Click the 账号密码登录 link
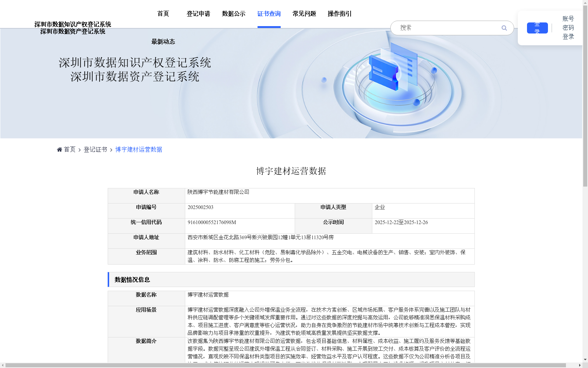 [x=568, y=28]
